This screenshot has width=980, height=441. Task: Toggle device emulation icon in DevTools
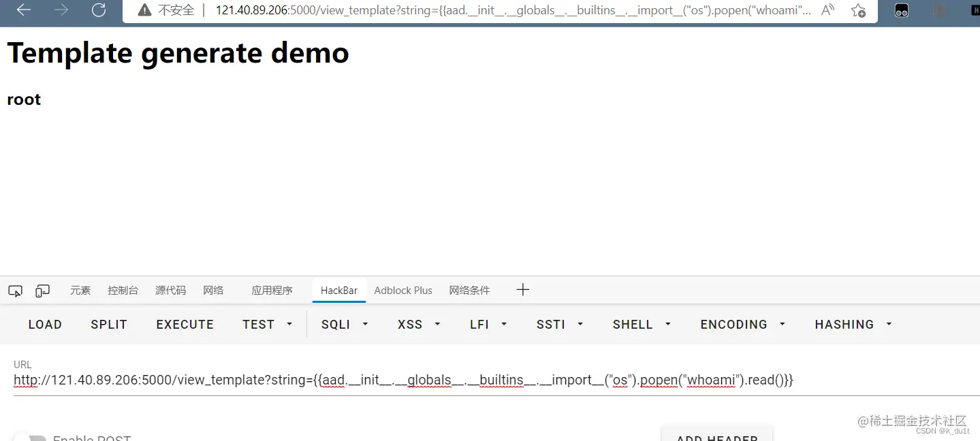tap(42, 291)
